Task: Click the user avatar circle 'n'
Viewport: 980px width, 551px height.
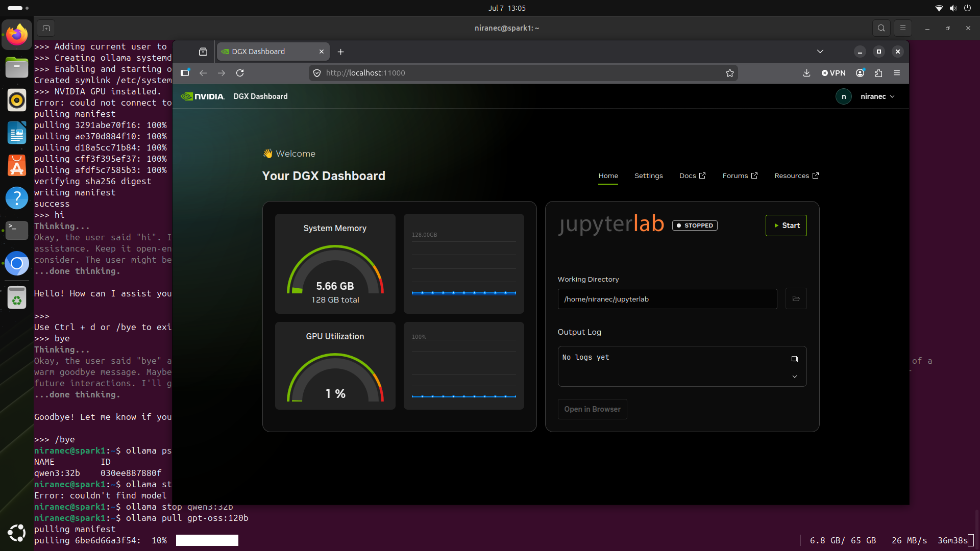Action: point(844,96)
